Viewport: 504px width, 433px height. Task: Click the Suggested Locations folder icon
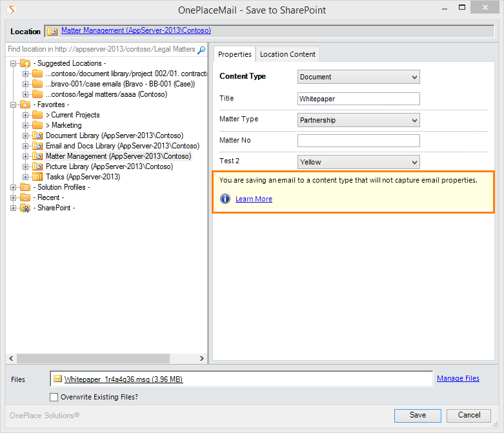pos(25,63)
